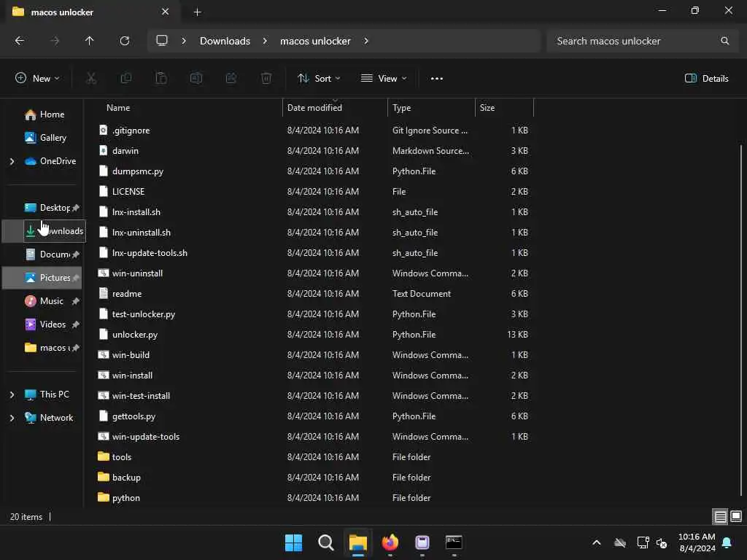This screenshot has height=560, width=747.
Task: Switch to details list view icon
Action: pos(720,516)
